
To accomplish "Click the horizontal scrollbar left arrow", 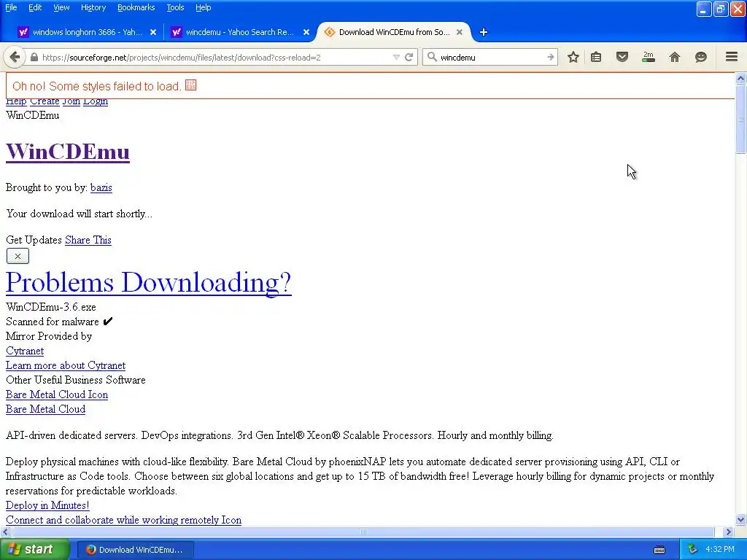I will (5, 532).
